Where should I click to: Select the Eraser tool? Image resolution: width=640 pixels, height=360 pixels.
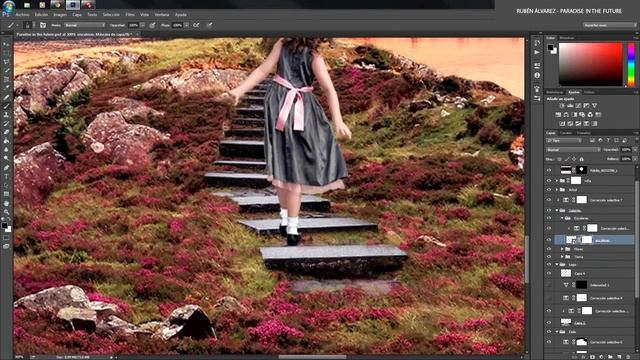point(6,132)
